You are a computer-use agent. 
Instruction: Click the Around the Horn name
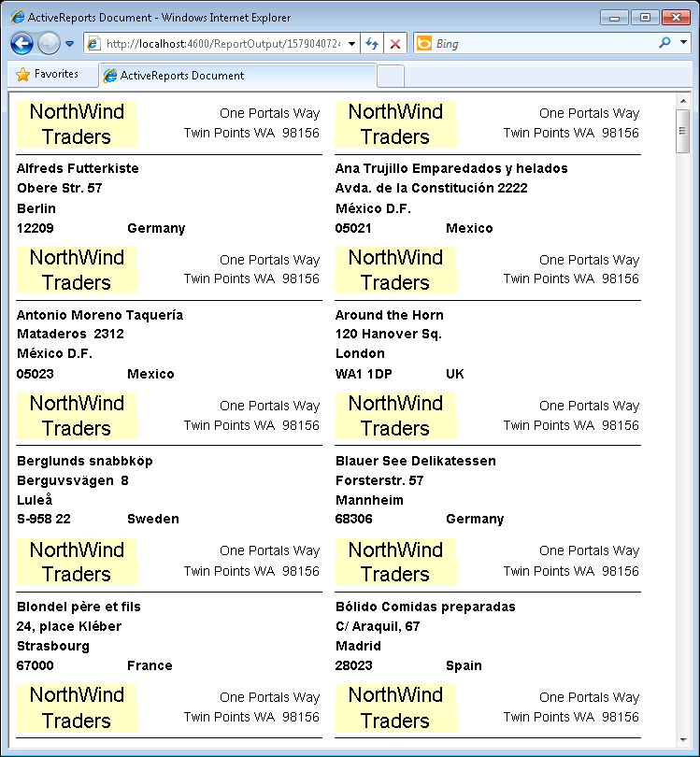(389, 315)
